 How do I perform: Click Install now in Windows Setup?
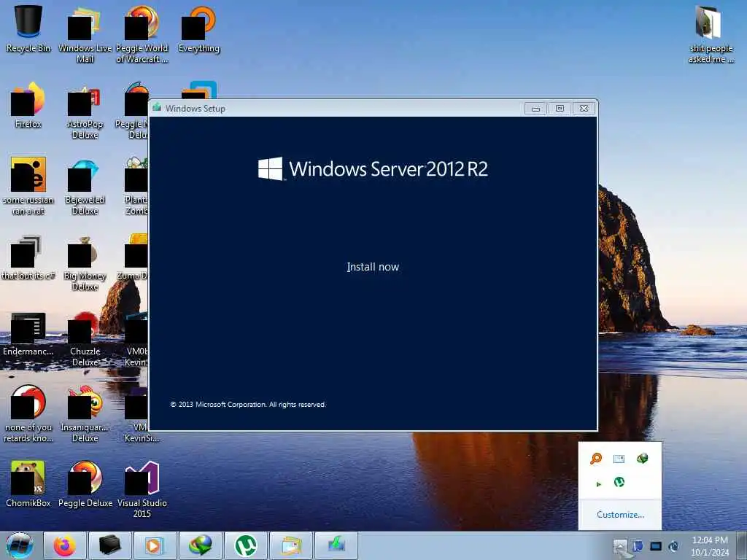(373, 267)
